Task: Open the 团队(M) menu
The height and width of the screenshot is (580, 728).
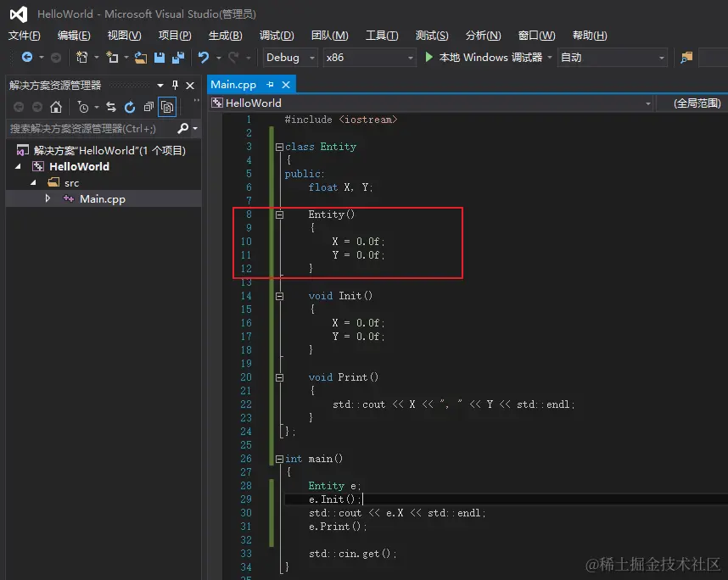Action: tap(330, 36)
